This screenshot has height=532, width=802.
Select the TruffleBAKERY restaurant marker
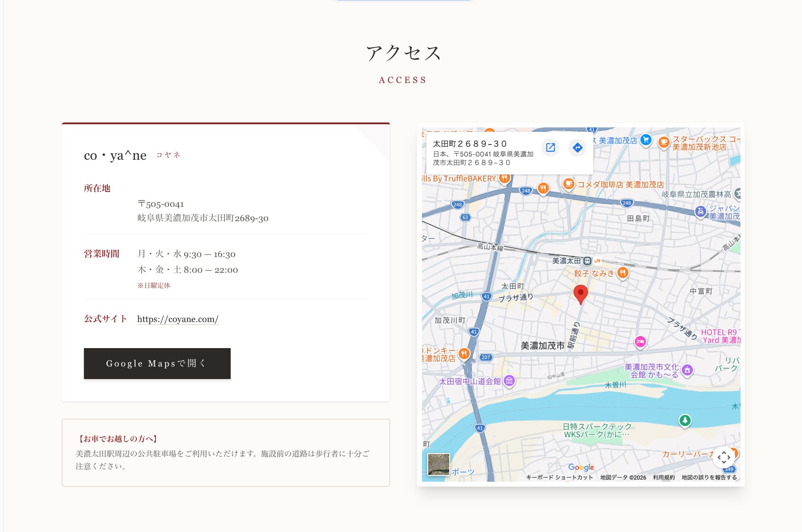505,178
